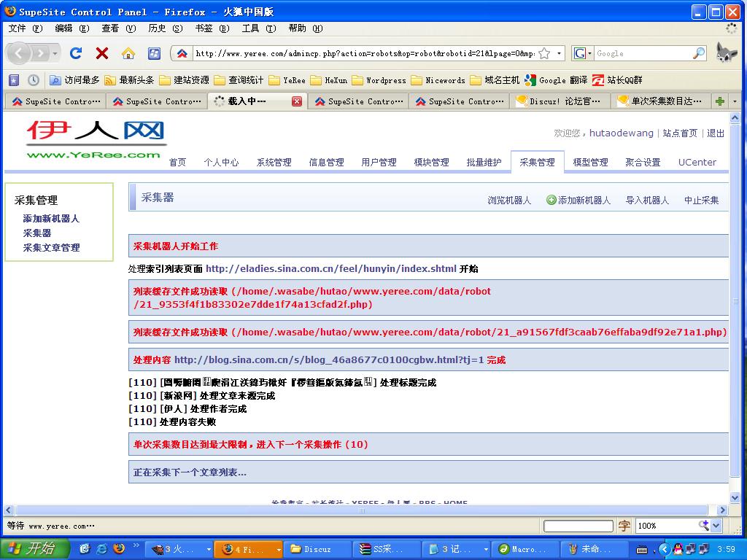747x560 pixels.
Task: Open the blog.sina.com.cn article URL link
Action: pos(329,359)
